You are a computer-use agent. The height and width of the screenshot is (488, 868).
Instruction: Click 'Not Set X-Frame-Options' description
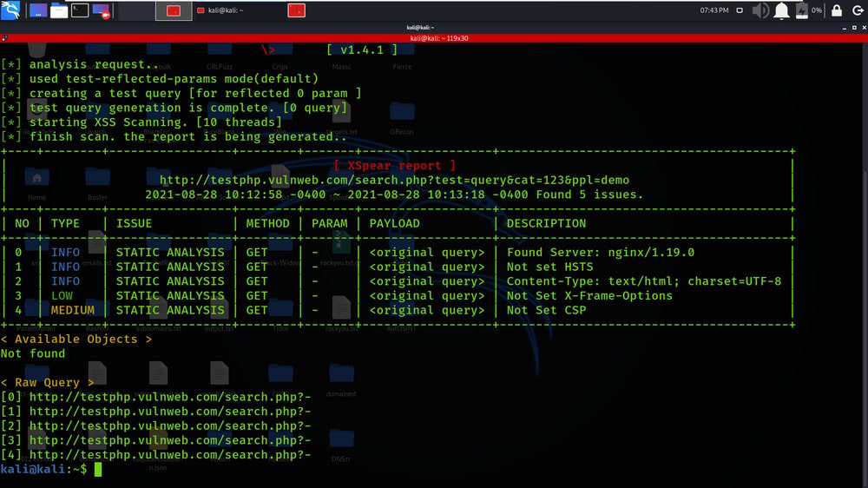point(589,295)
